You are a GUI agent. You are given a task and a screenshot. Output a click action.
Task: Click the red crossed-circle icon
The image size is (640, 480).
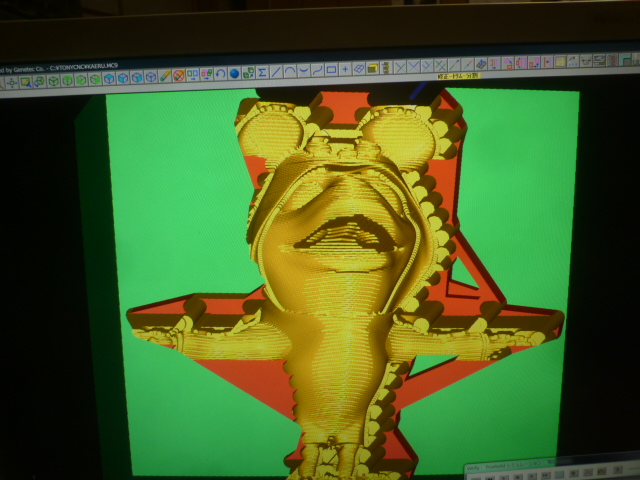[x=178, y=75]
